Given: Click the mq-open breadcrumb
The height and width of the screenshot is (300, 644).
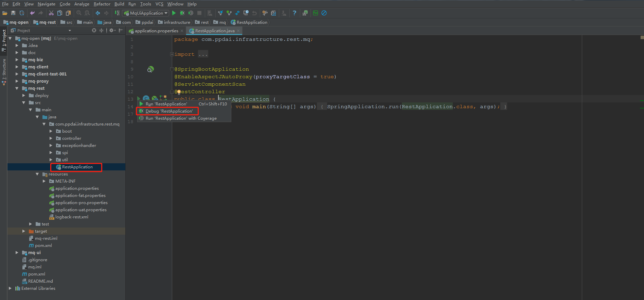Looking at the screenshot, I should click(16, 22).
